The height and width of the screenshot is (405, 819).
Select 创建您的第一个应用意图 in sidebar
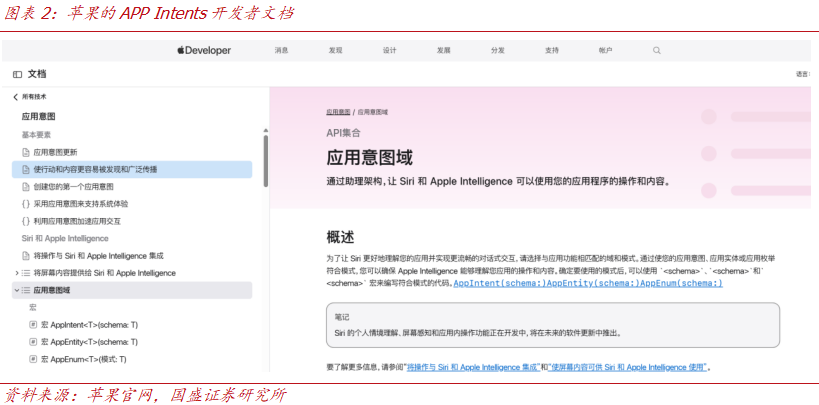coord(74,187)
